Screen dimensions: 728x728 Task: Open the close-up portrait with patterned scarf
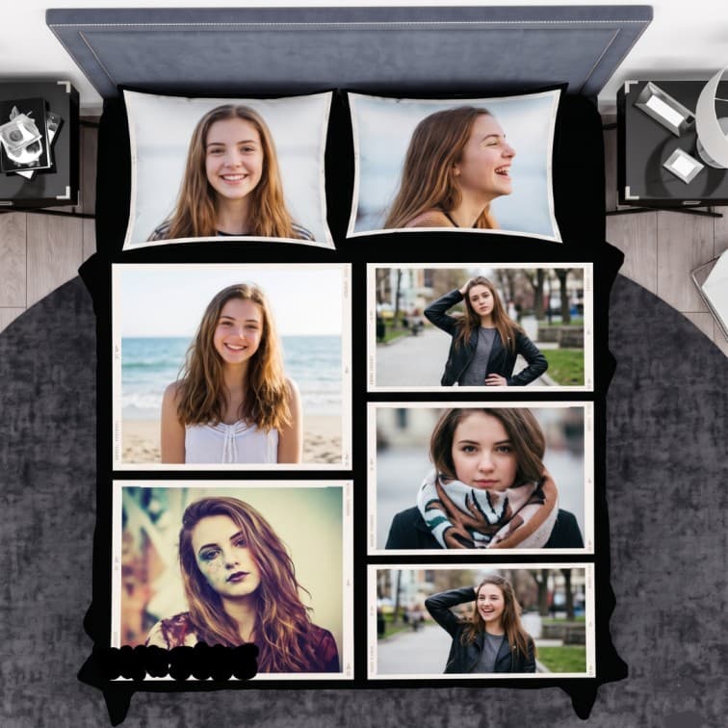(481, 479)
